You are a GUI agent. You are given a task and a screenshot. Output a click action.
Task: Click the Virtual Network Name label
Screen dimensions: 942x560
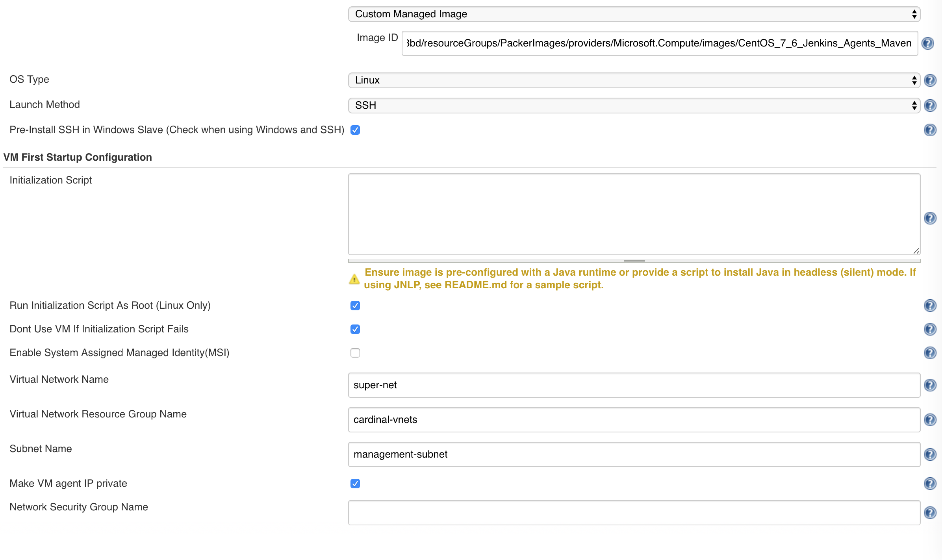tap(59, 380)
